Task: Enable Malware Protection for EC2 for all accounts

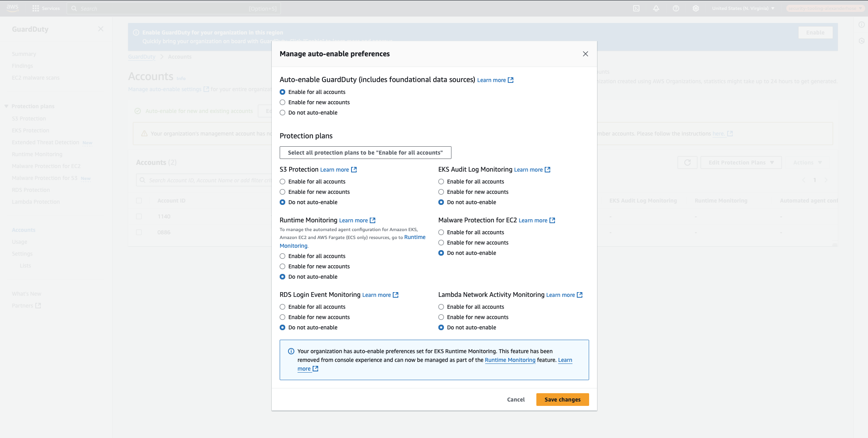Action: pyautogui.click(x=441, y=232)
